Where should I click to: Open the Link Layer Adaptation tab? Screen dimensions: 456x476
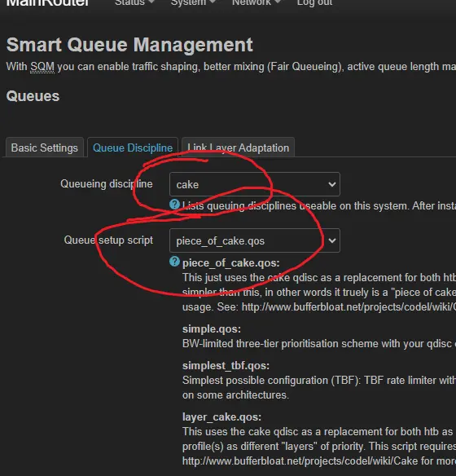pyautogui.click(x=238, y=148)
